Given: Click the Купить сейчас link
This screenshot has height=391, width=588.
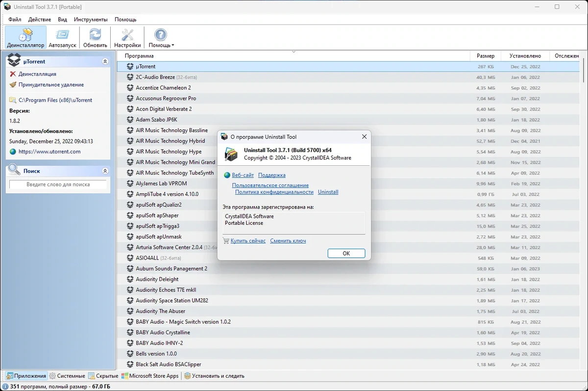Looking at the screenshot, I should [x=248, y=241].
